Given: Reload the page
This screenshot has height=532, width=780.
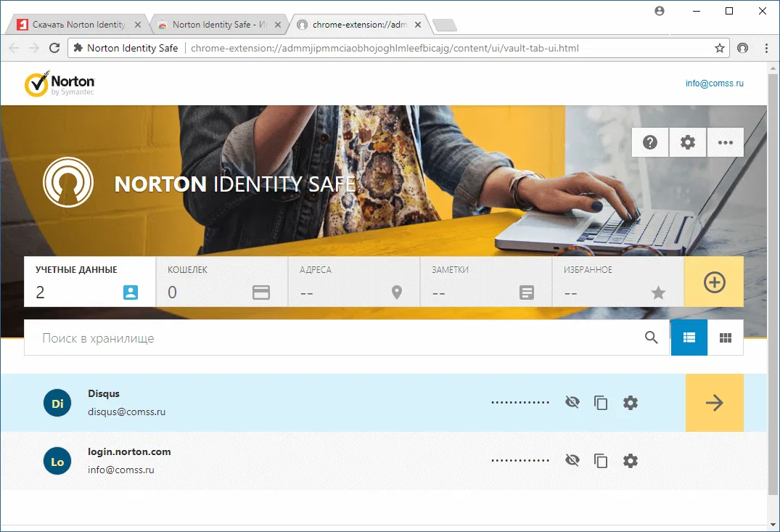Looking at the screenshot, I should coord(54,48).
